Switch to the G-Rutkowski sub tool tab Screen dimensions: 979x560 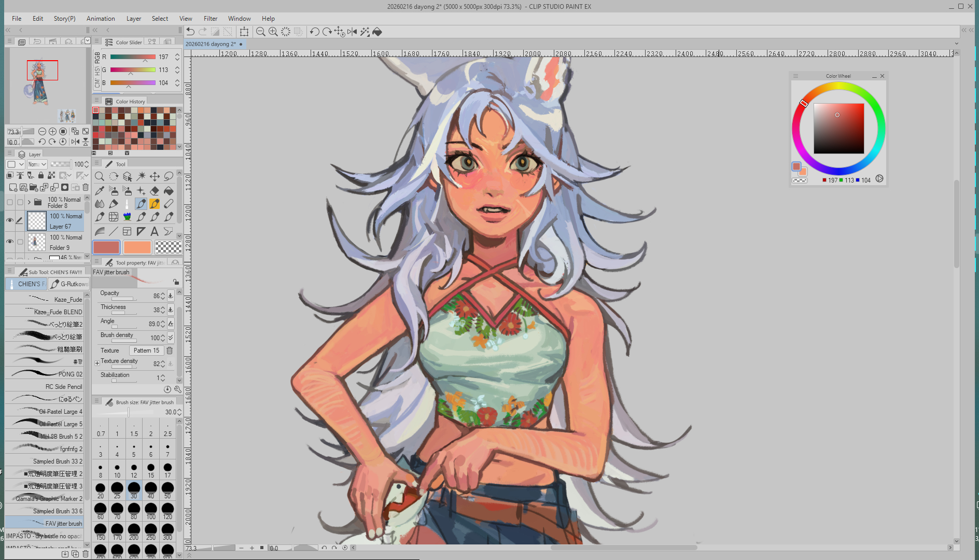(69, 284)
